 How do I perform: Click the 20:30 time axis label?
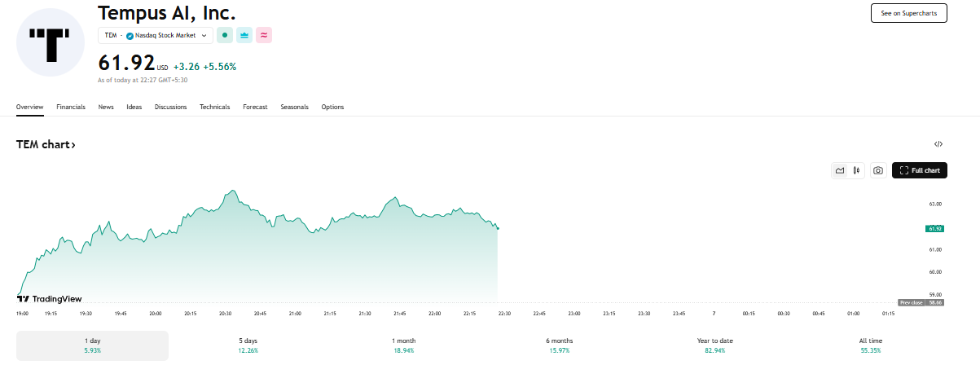225,314
